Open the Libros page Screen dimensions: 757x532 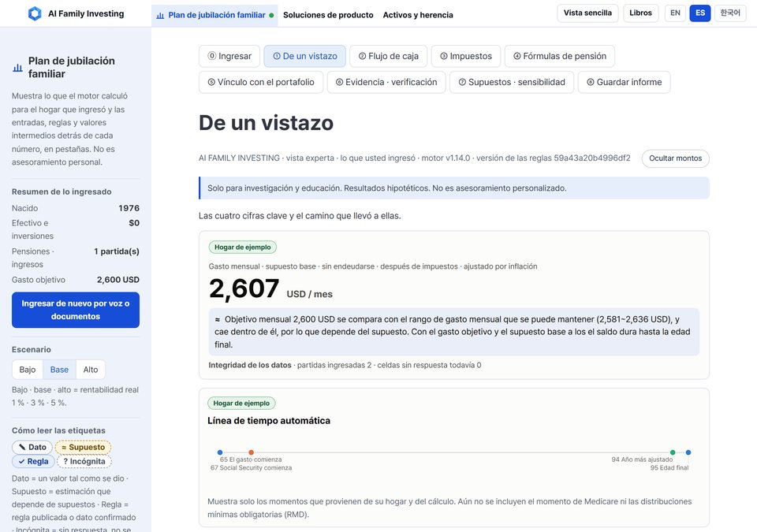point(640,13)
